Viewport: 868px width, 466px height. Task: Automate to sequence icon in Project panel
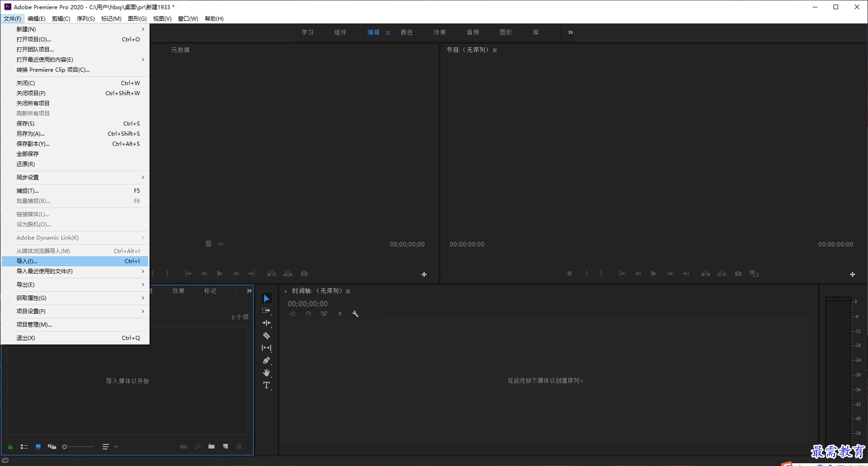coord(184,446)
